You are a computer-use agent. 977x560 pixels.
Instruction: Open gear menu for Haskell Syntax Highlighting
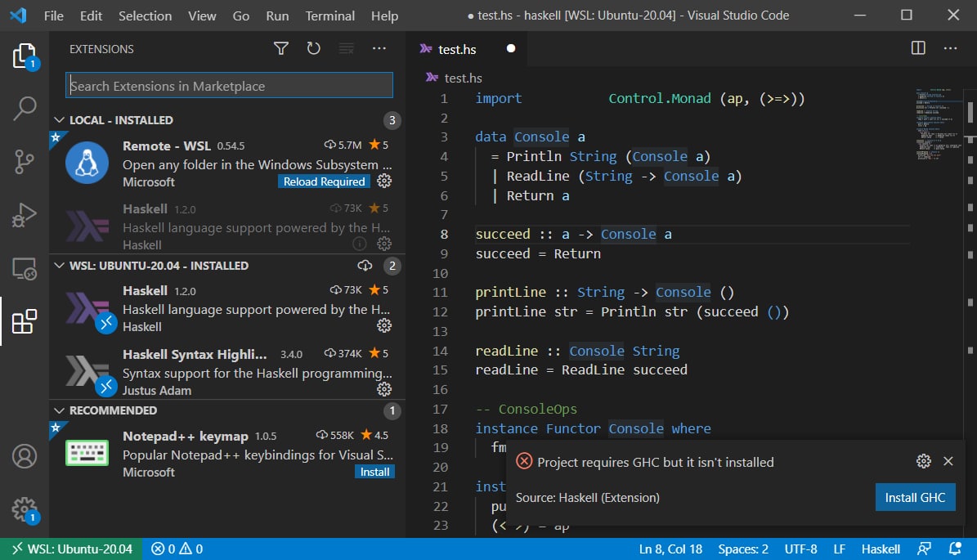click(x=384, y=388)
